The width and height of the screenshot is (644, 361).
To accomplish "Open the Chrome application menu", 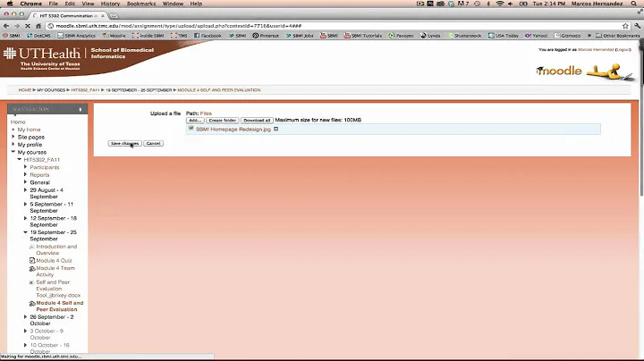I will (x=31, y=4).
